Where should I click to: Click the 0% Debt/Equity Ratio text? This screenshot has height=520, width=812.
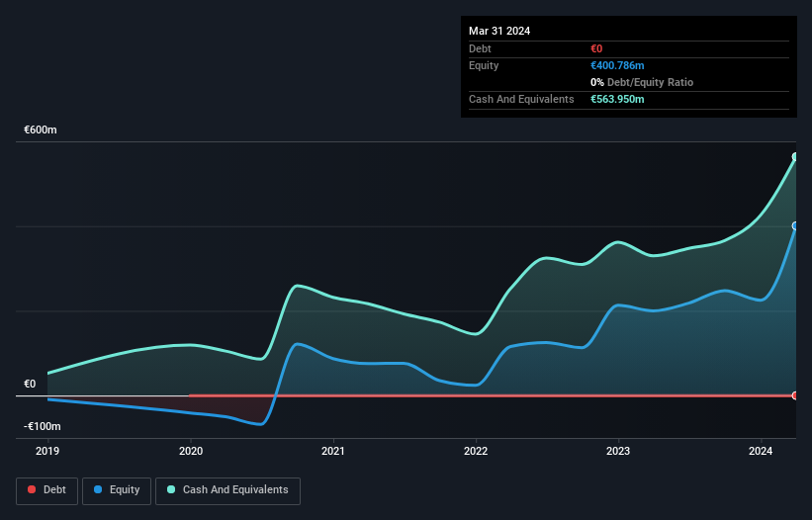click(x=642, y=82)
